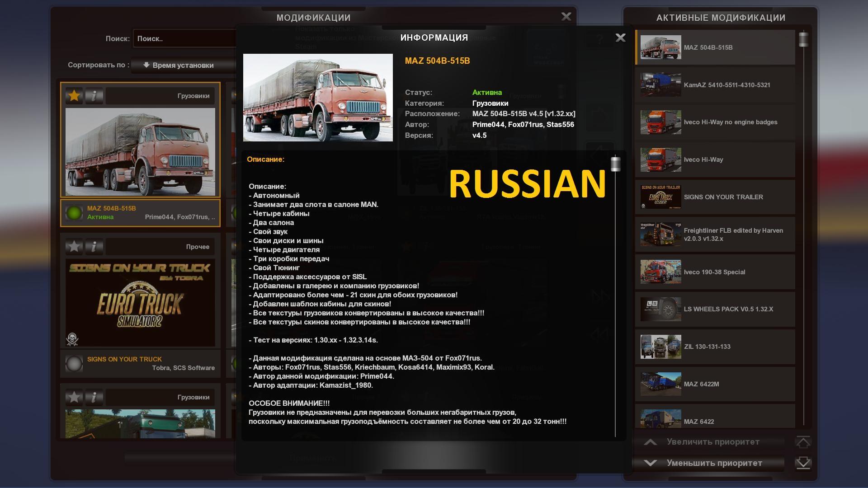Screen dimensions: 868x488
Task: Click description scrollbar handle in info dialog
Action: tap(615, 164)
